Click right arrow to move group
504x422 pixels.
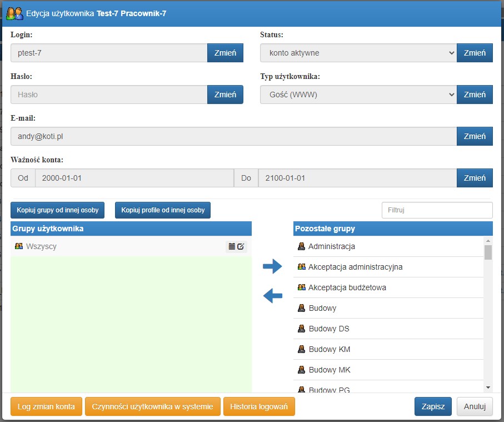coord(272,266)
